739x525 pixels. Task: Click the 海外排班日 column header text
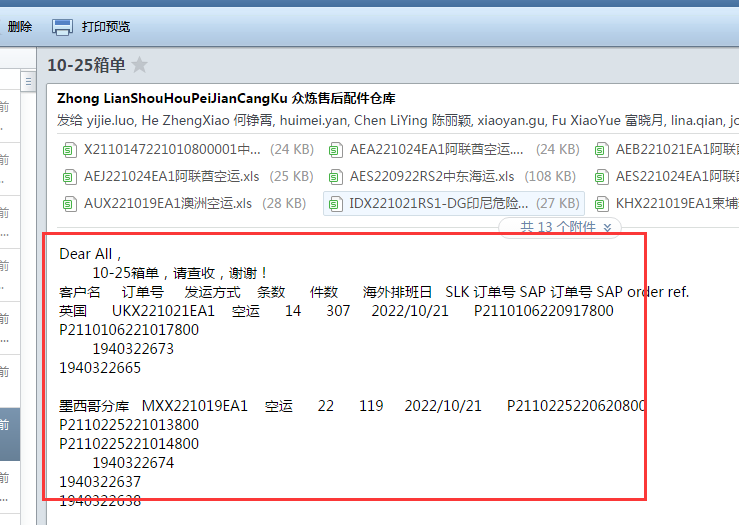click(x=397, y=292)
